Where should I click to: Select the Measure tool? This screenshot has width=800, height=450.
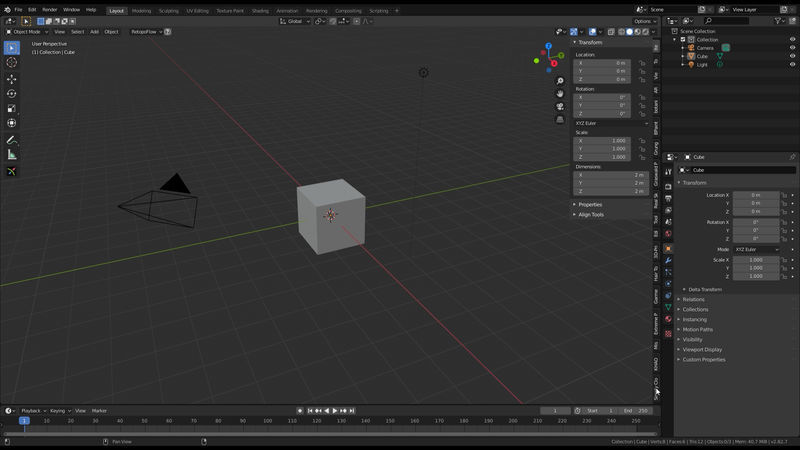(x=12, y=155)
